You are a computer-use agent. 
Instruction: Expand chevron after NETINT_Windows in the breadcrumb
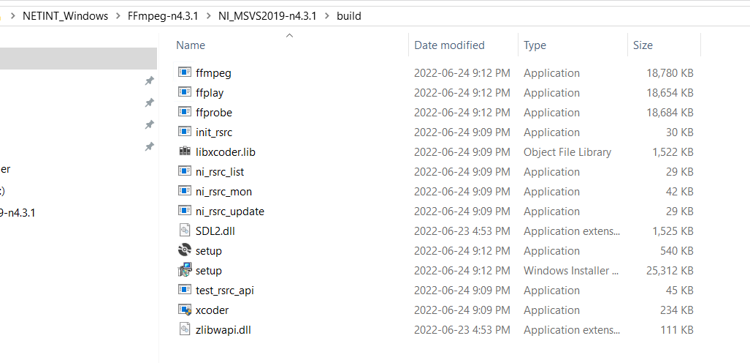click(x=118, y=16)
